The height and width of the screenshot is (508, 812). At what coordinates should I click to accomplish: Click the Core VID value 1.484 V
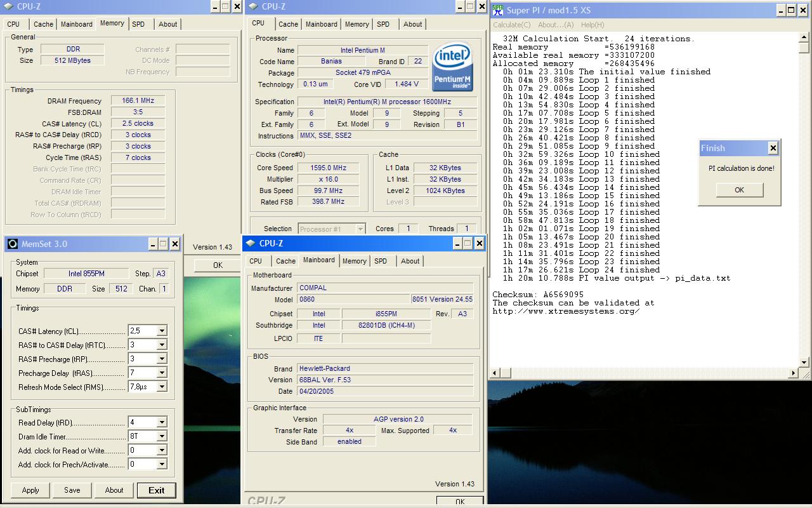tap(407, 84)
